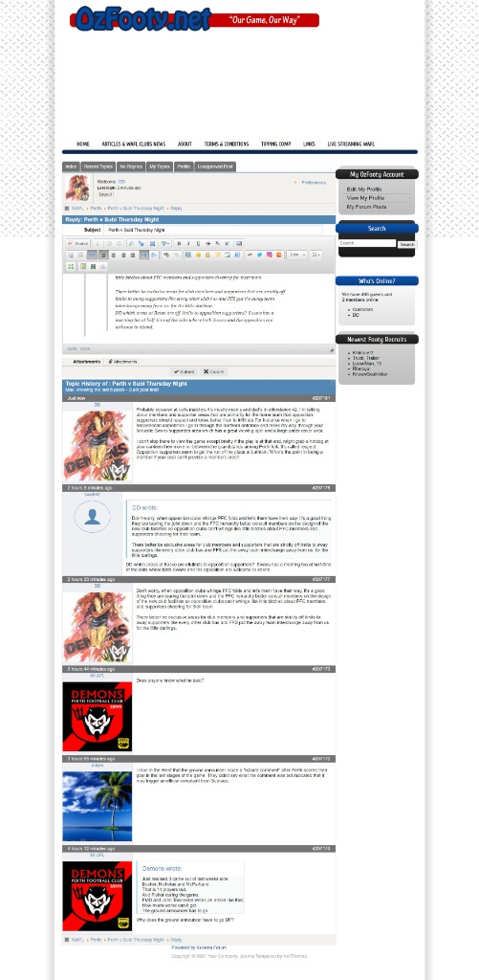
Task: Insert a Twitter embed from toolbar
Action: tap(259, 255)
